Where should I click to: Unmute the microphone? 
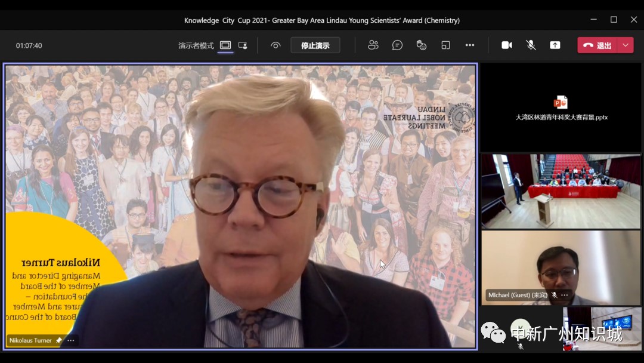(x=531, y=45)
